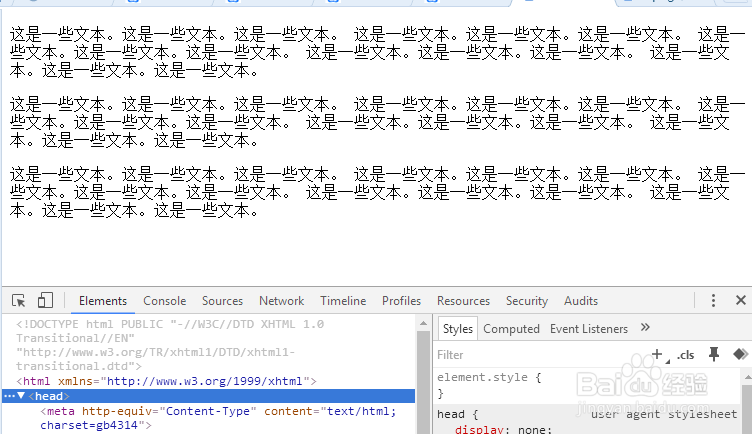Select the meta http-equiv element row
Image resolution: width=752 pixels, height=434 pixels.
208,418
